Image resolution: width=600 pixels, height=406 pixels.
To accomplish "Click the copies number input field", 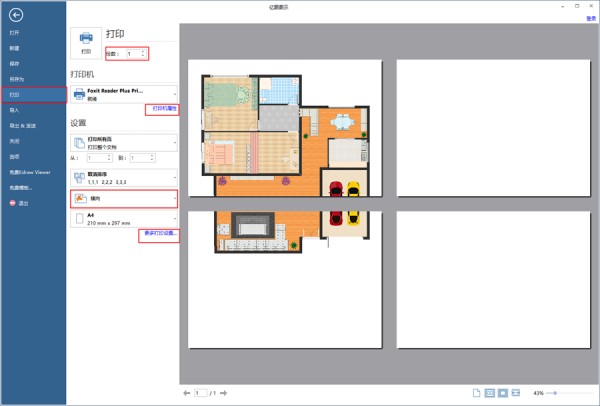I will (x=130, y=53).
